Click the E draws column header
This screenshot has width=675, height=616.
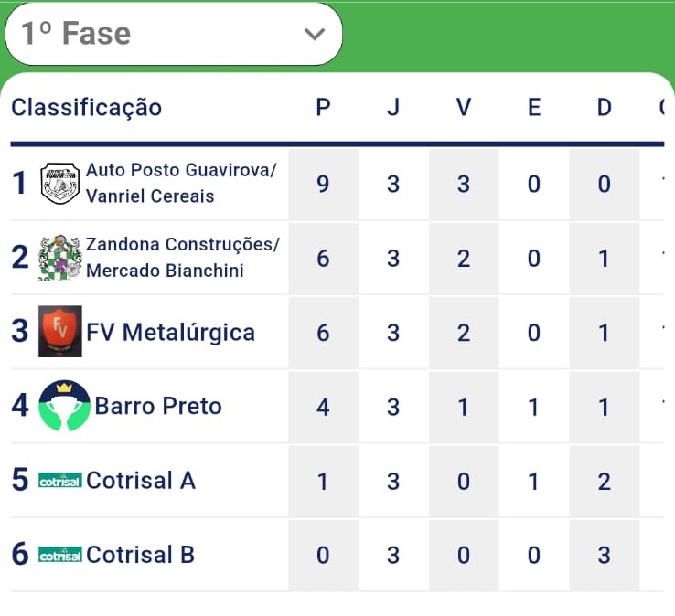point(534,107)
